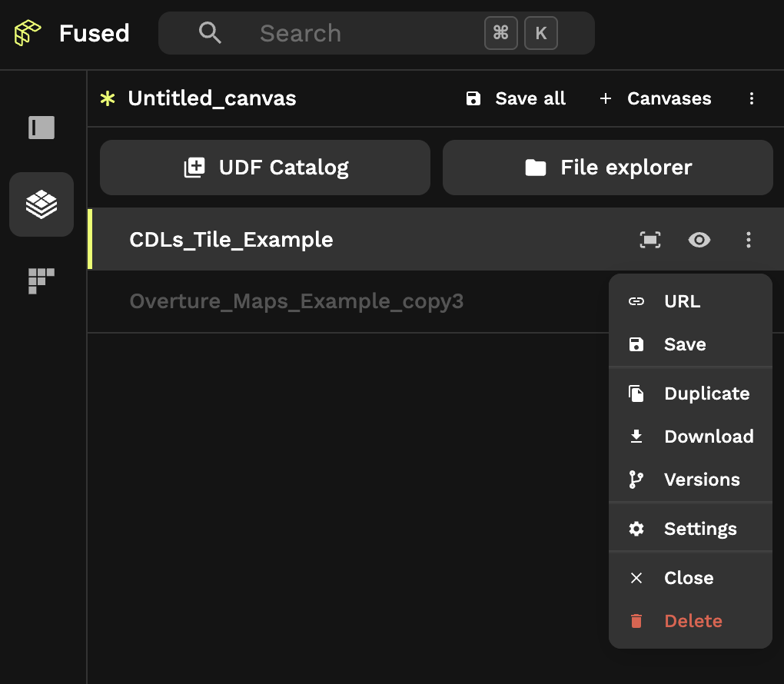Select the Overture_Maps_Example_copy3 layer

(296, 301)
